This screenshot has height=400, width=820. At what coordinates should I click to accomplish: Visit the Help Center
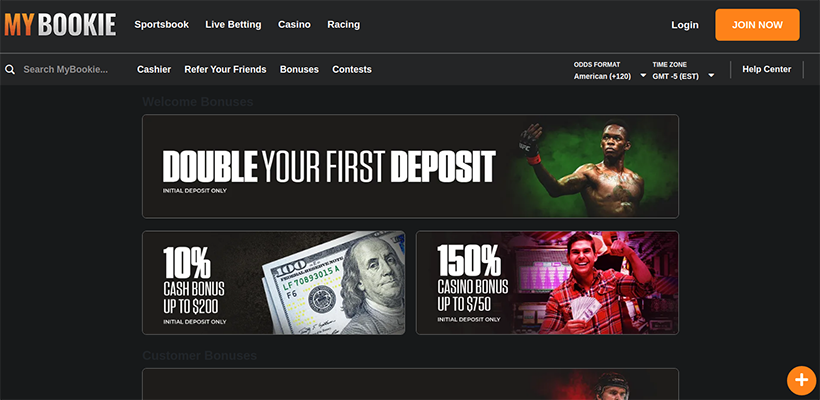point(767,69)
